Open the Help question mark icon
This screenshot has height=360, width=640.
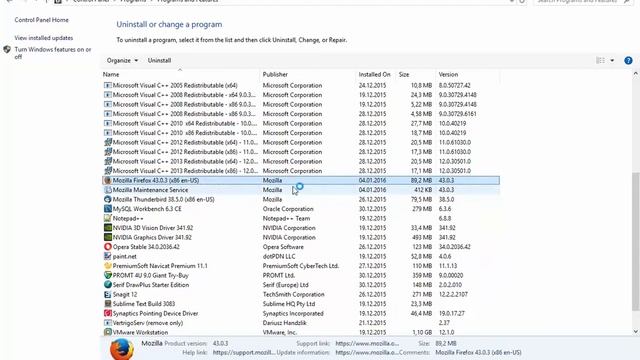point(628,60)
